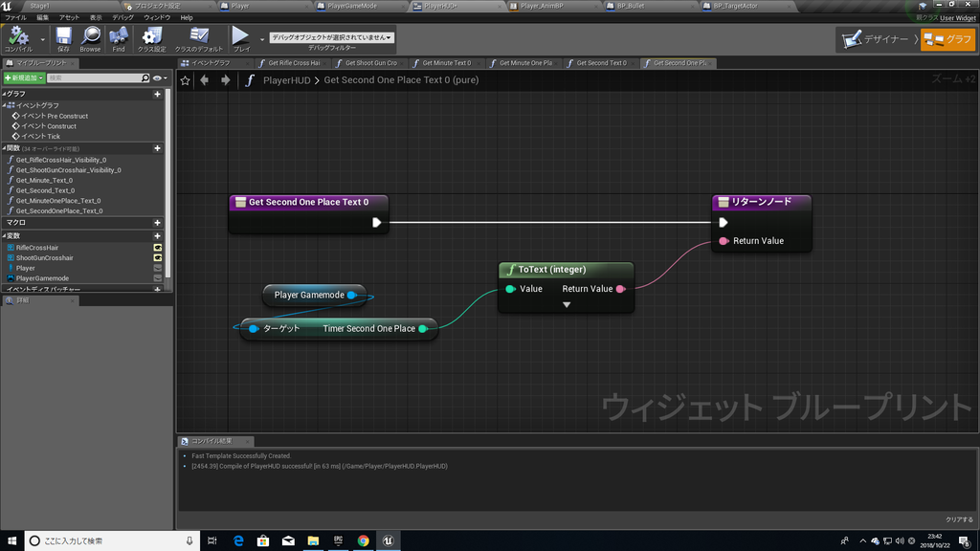This screenshot has height=551, width=980.
Task: Toggle the view options eye icon
Action: [158, 78]
